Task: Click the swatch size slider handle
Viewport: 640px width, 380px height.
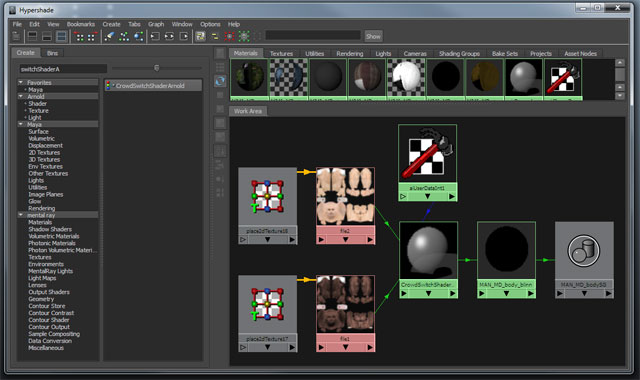Action: point(156,68)
